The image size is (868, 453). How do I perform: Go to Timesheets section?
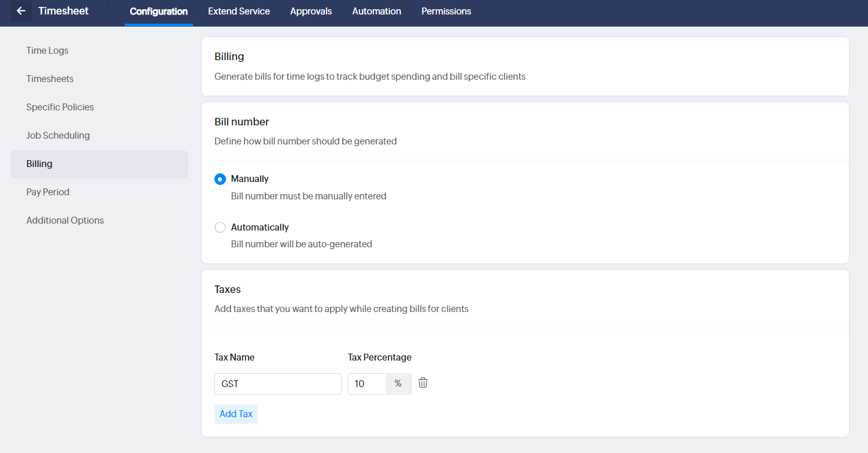(x=99, y=79)
